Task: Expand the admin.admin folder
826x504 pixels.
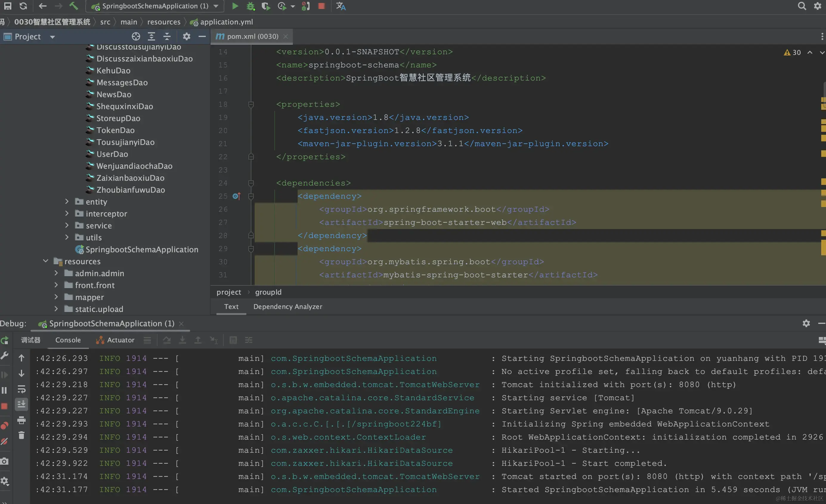Action: click(56, 273)
